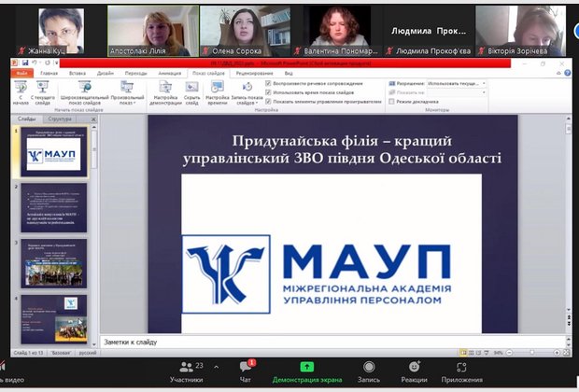Select the second slide thumbnail

click(52, 206)
